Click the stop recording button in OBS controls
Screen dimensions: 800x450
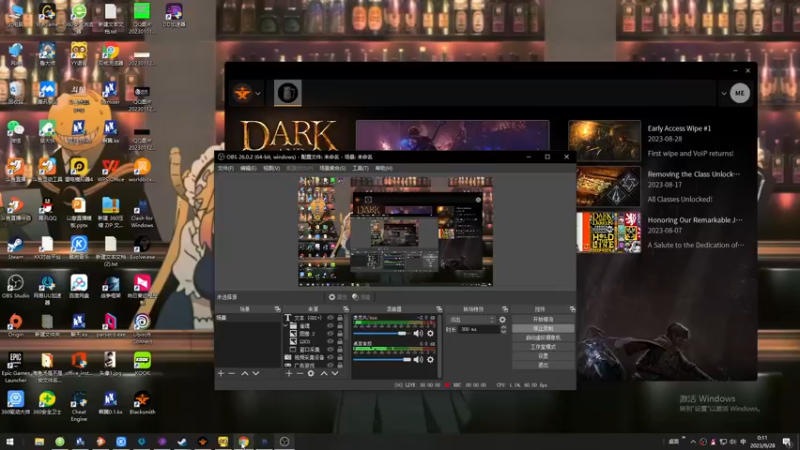click(x=543, y=329)
